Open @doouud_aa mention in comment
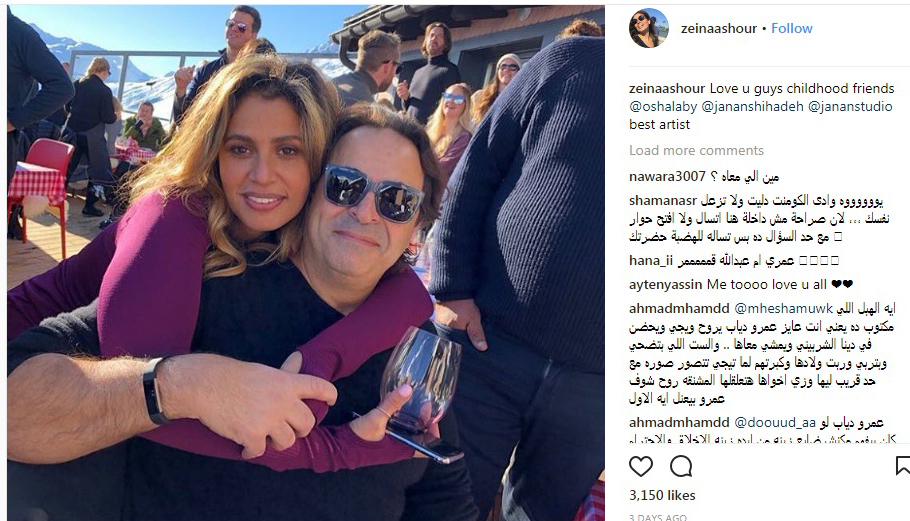 coord(775,422)
